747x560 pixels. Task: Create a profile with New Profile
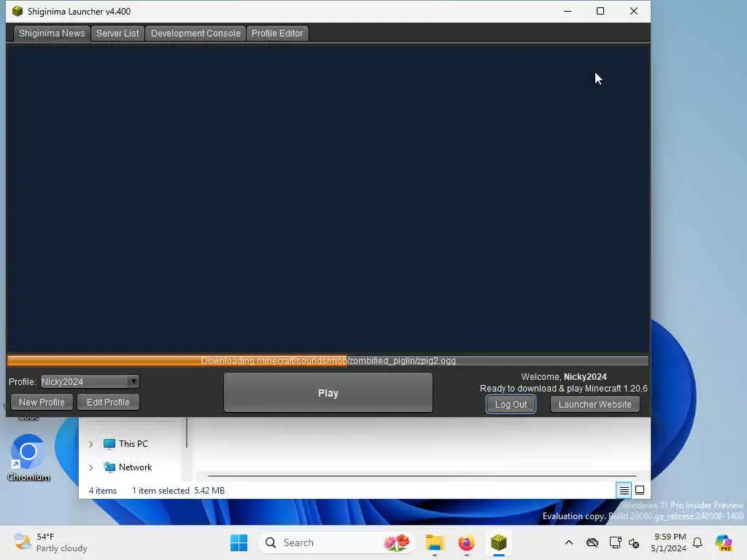[x=42, y=402]
